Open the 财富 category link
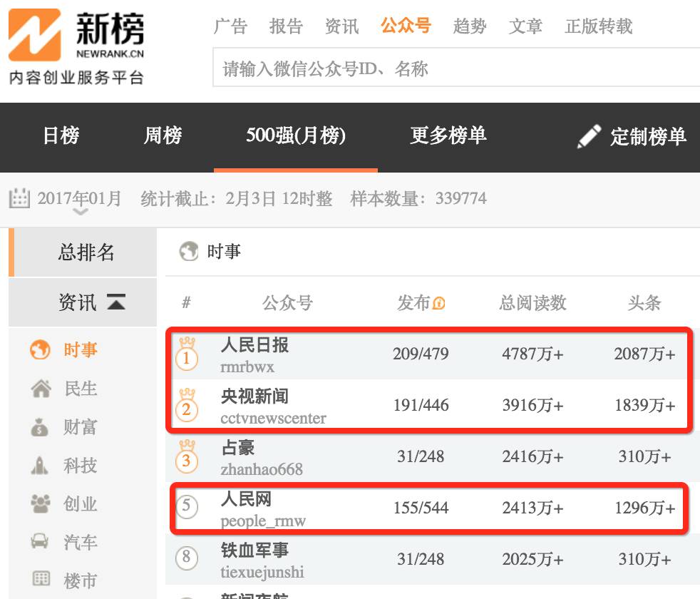700x599 pixels. [x=81, y=427]
